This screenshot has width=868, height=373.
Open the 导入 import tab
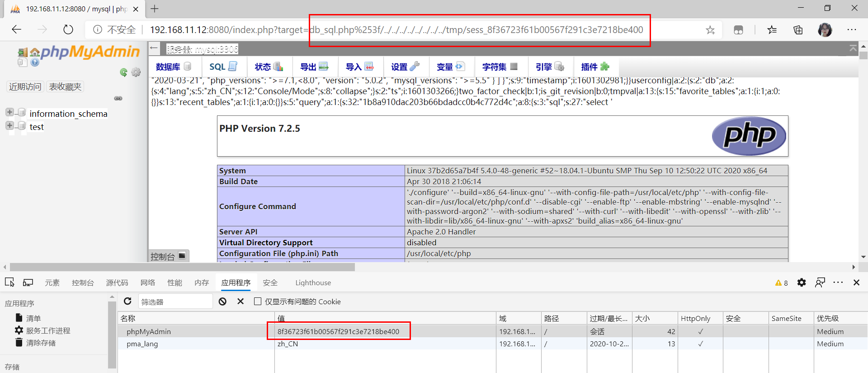tap(360, 67)
